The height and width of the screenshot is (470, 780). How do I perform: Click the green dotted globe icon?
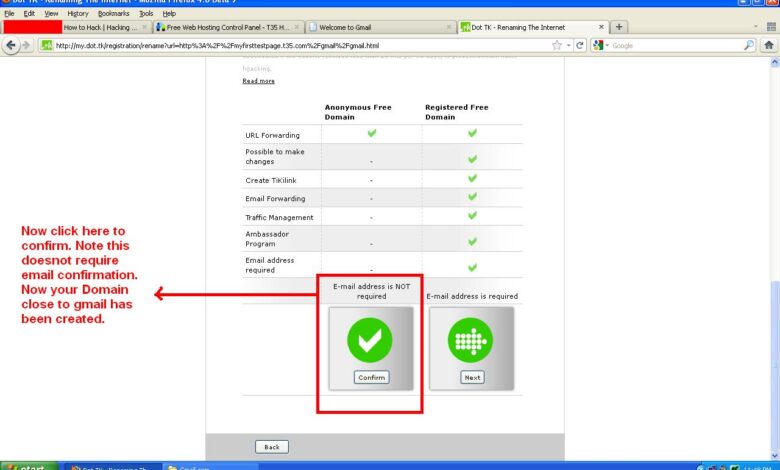click(472, 339)
